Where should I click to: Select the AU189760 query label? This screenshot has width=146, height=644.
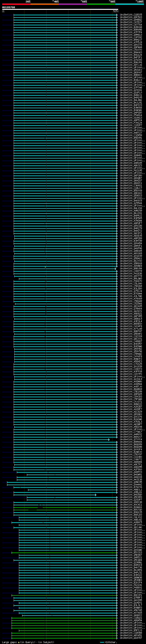point(8,7)
